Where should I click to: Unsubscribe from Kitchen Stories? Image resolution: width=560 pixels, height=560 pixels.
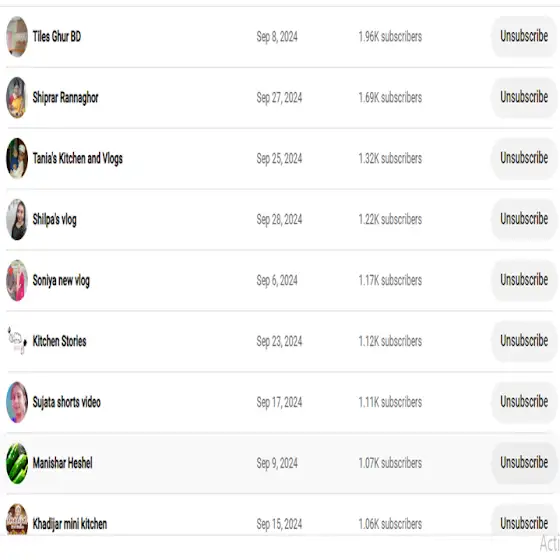[x=524, y=341]
